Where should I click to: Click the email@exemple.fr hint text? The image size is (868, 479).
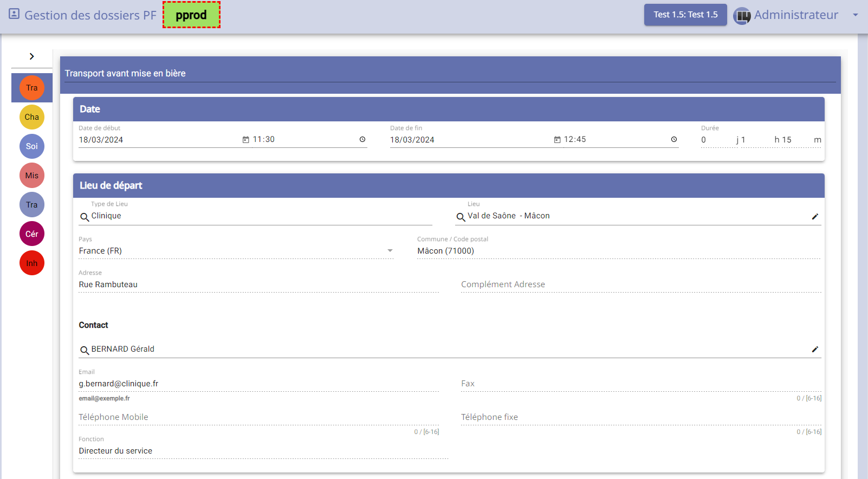(104, 398)
